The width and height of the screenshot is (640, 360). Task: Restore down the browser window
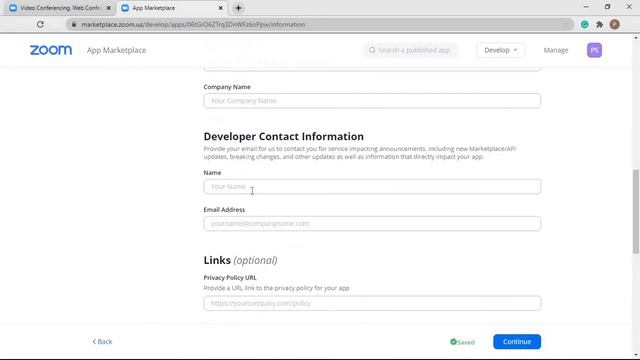(607, 7)
